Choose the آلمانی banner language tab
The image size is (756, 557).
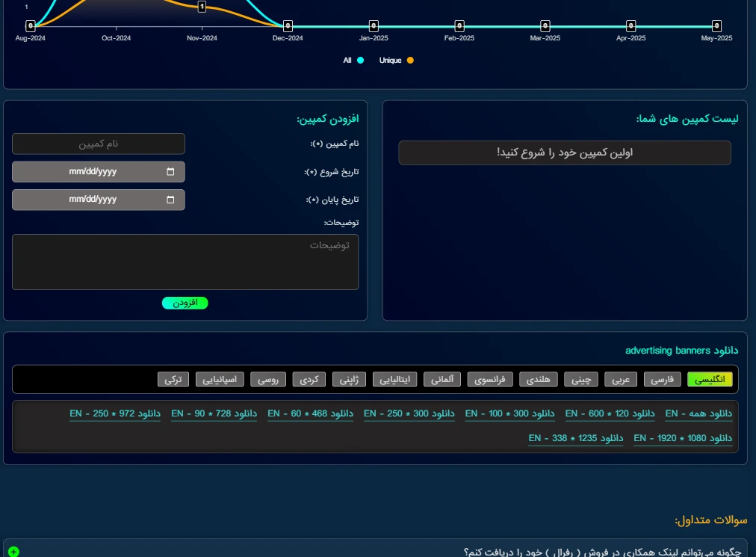[442, 380]
